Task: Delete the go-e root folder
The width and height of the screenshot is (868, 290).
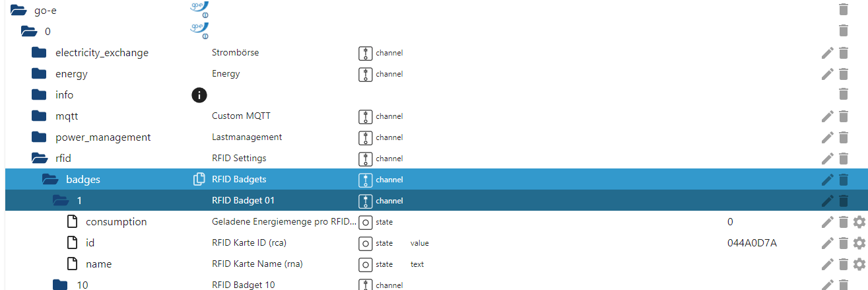Action: click(x=843, y=9)
